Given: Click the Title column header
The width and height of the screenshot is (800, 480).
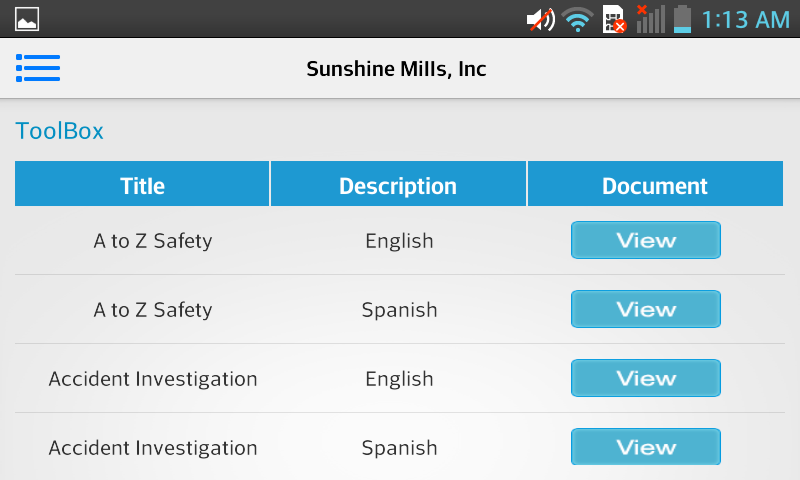Looking at the screenshot, I should (142, 184).
